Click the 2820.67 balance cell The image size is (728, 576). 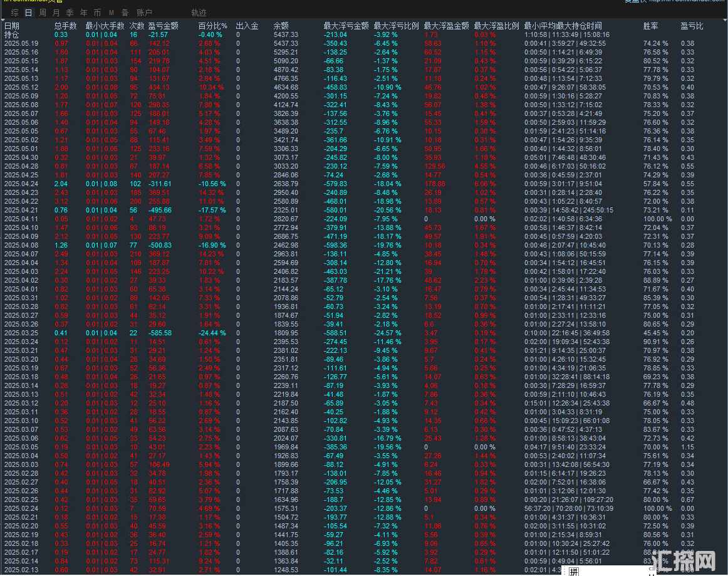(286, 219)
